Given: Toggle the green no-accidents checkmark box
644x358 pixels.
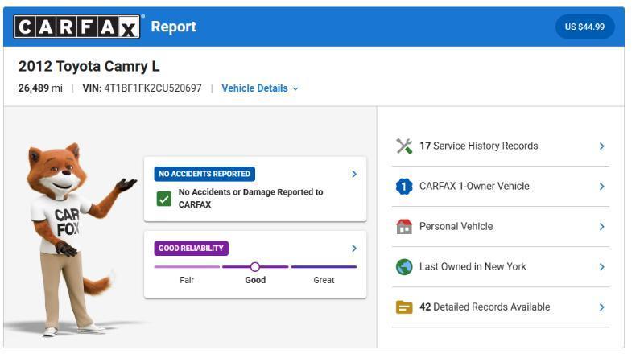Looking at the screenshot, I should [x=164, y=200].
